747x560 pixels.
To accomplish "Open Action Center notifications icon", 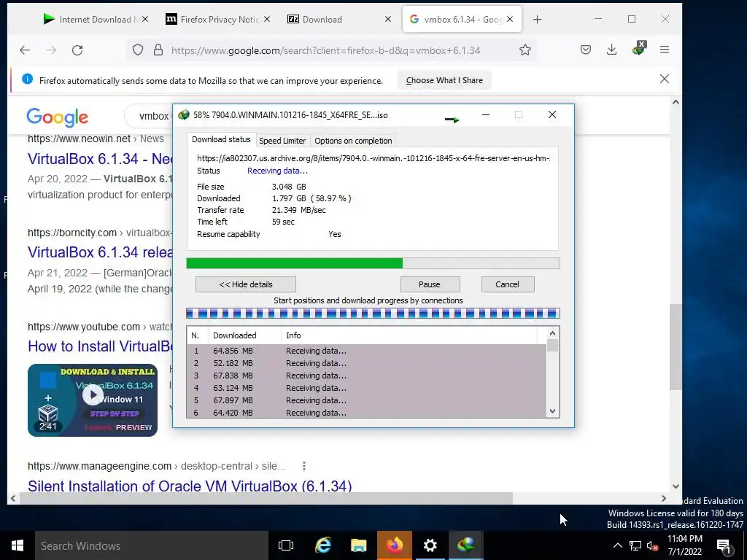I will [724, 545].
